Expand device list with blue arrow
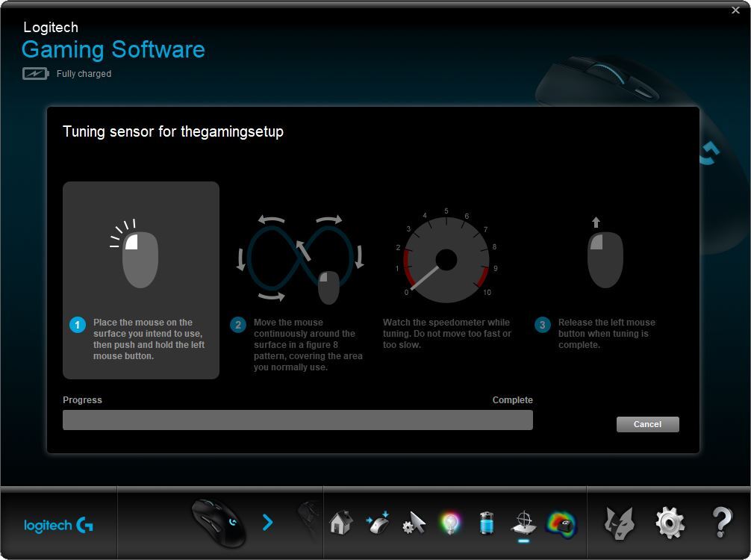This screenshot has height=560, width=751. pyautogui.click(x=268, y=523)
